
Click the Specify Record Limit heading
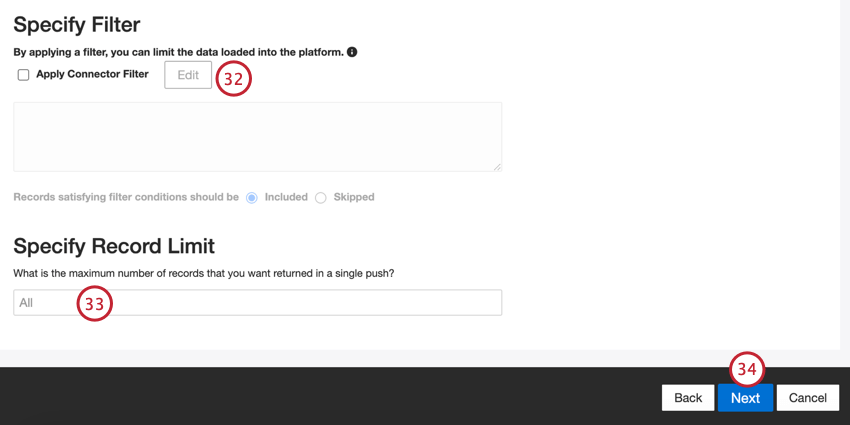point(114,246)
